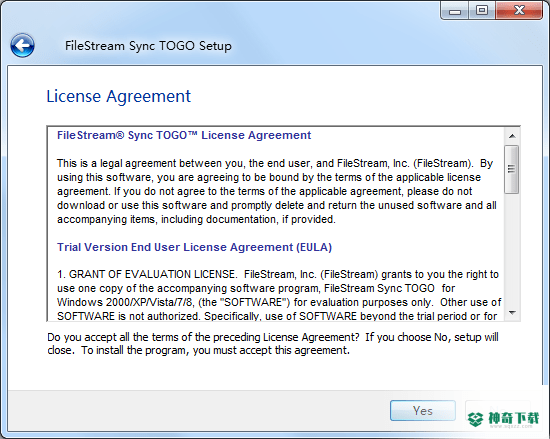Accept the license by clicking Yes

point(423,411)
